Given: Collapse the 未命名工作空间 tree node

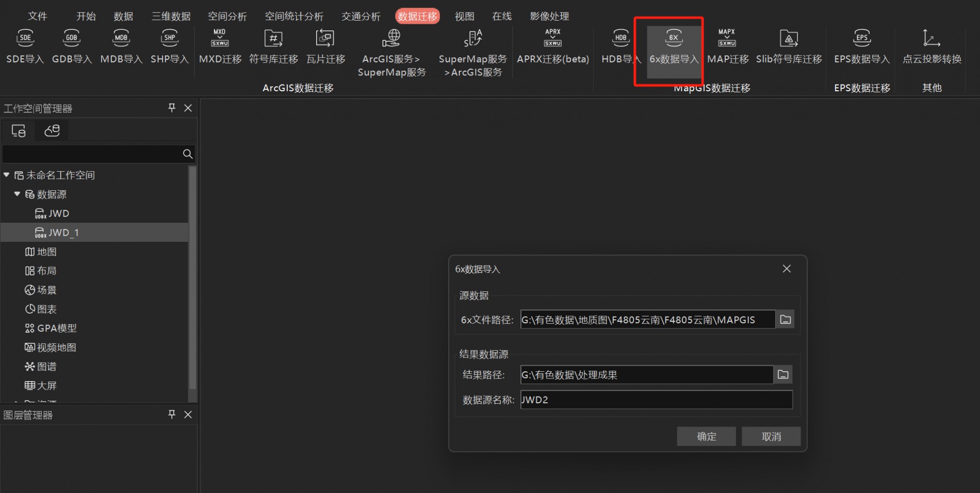Looking at the screenshot, I should (x=7, y=175).
